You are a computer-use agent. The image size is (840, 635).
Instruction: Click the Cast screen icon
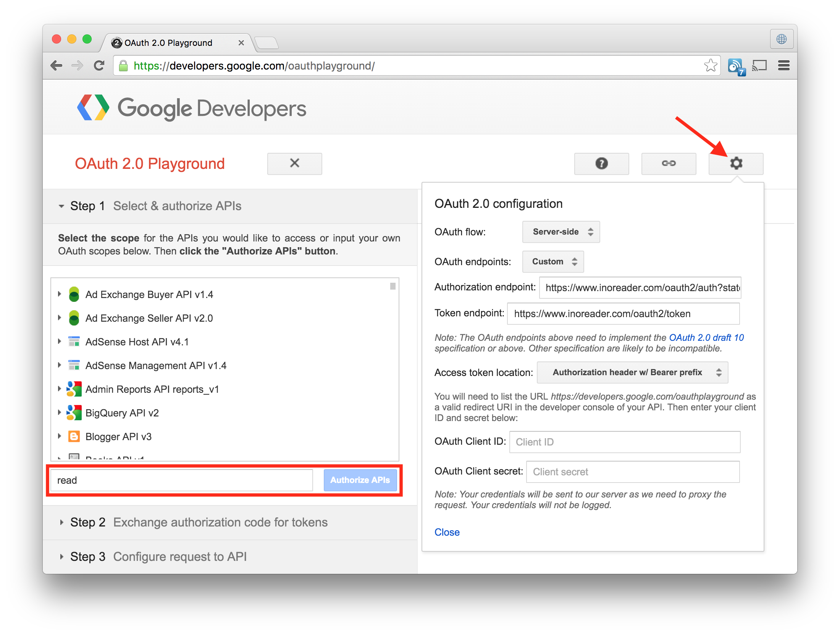759,66
